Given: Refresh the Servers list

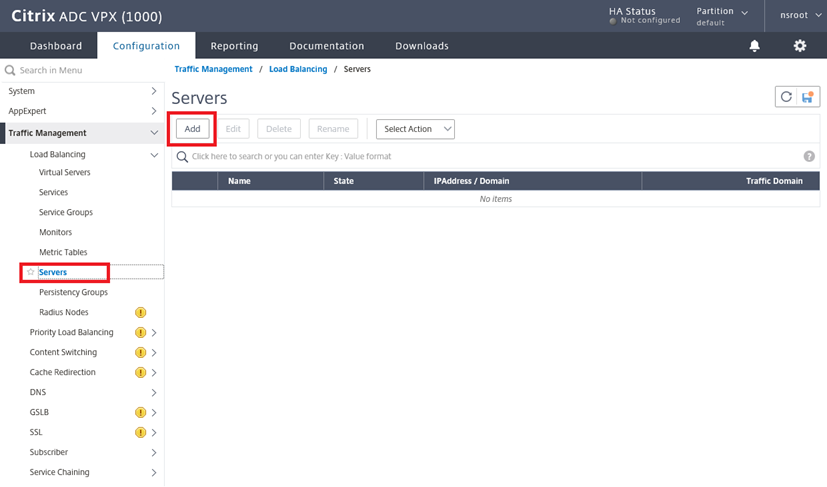Looking at the screenshot, I should [x=786, y=97].
